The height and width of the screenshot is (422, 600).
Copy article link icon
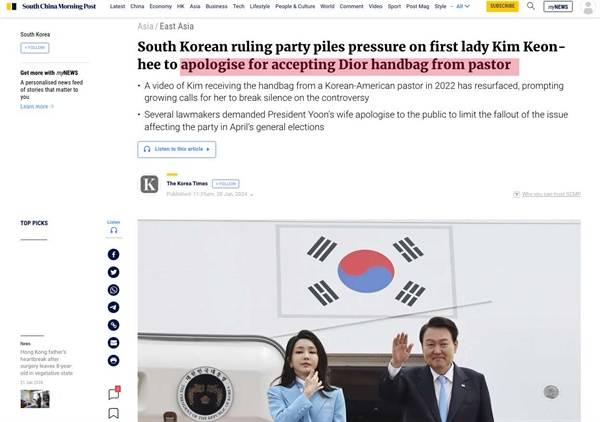pos(113,325)
